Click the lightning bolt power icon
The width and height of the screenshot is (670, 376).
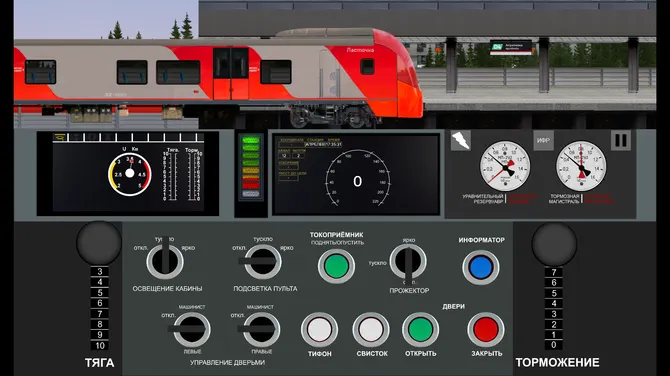tap(461, 141)
